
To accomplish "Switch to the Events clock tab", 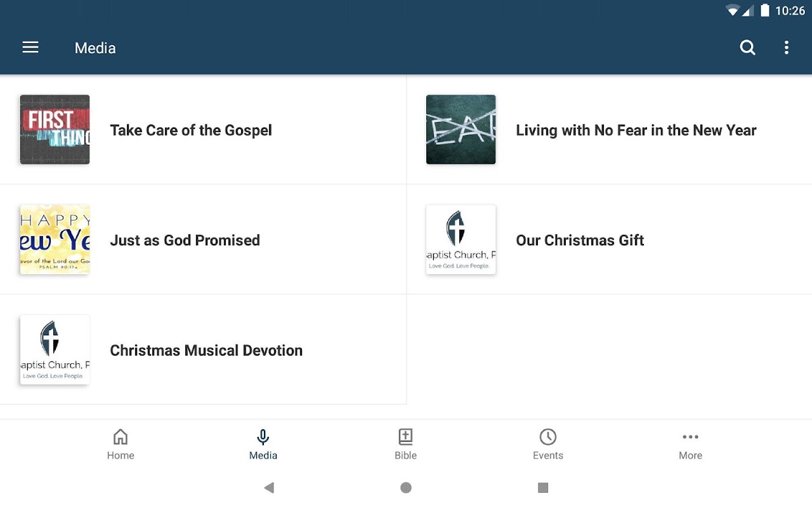I will pyautogui.click(x=548, y=444).
